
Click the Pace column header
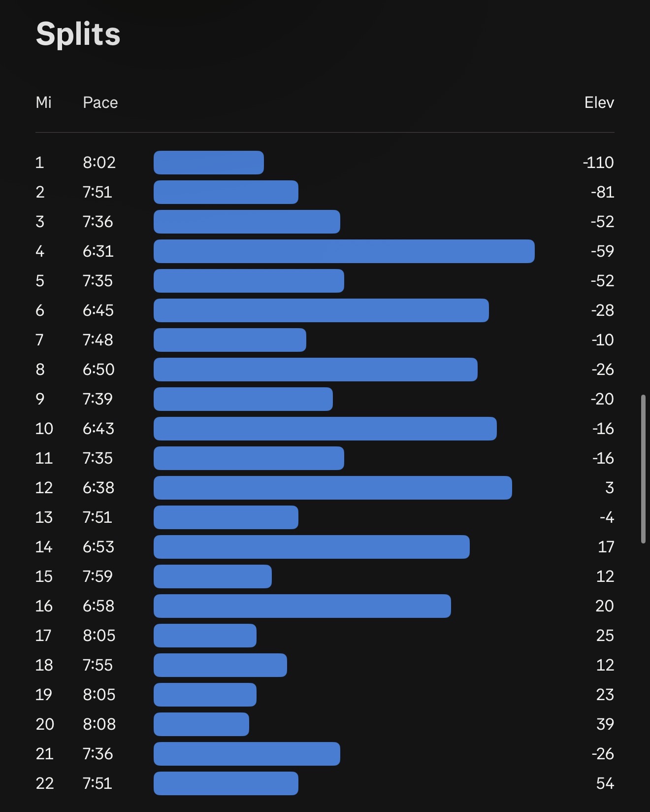tap(100, 102)
